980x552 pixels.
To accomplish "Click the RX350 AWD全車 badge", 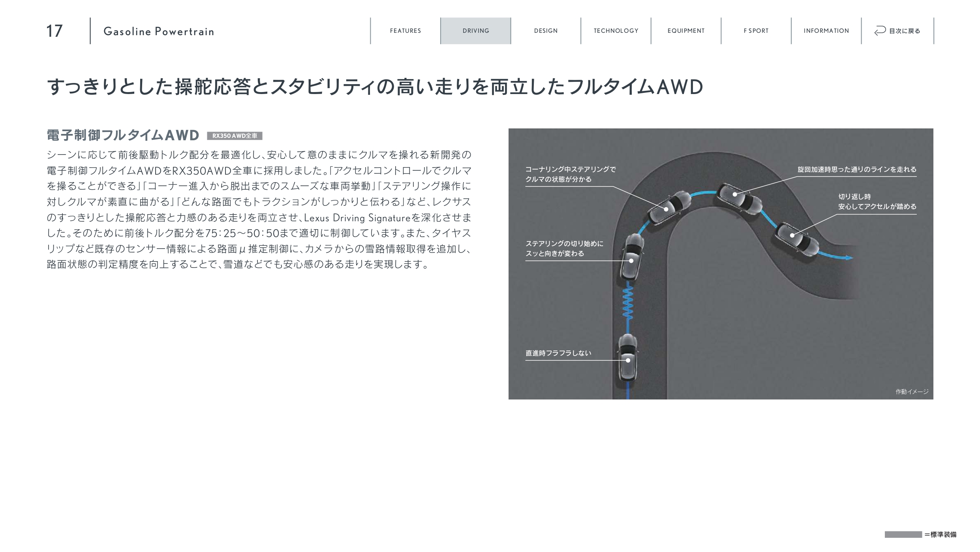I will coord(235,136).
